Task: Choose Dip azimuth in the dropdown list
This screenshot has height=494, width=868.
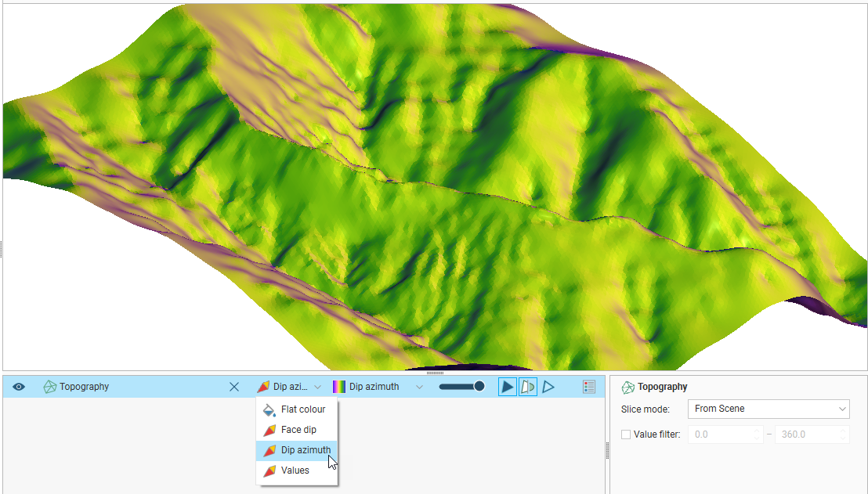Action: 305,450
